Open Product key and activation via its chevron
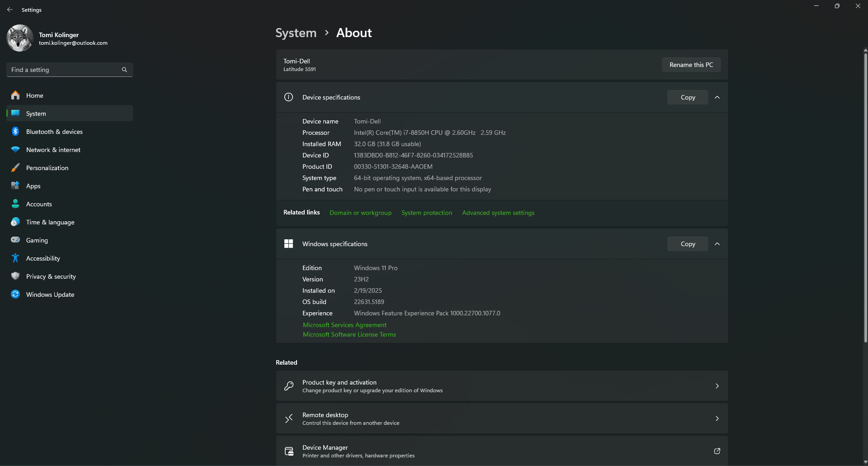The image size is (868, 466). [x=717, y=386]
